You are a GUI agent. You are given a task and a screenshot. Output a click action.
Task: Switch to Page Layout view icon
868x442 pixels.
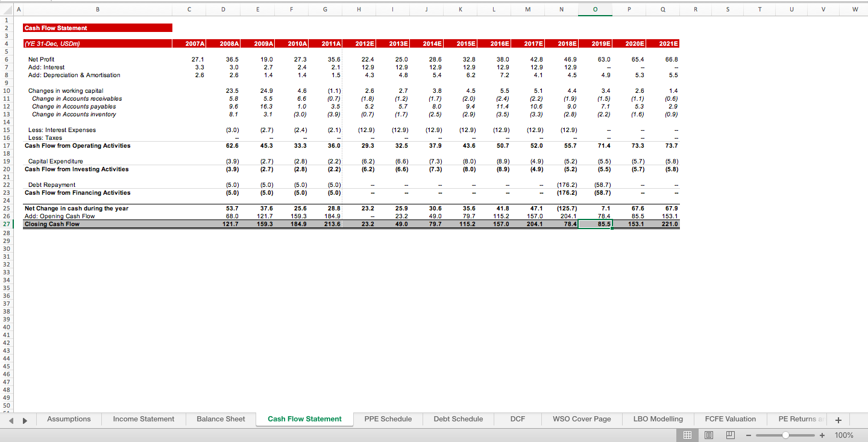pyautogui.click(x=709, y=435)
